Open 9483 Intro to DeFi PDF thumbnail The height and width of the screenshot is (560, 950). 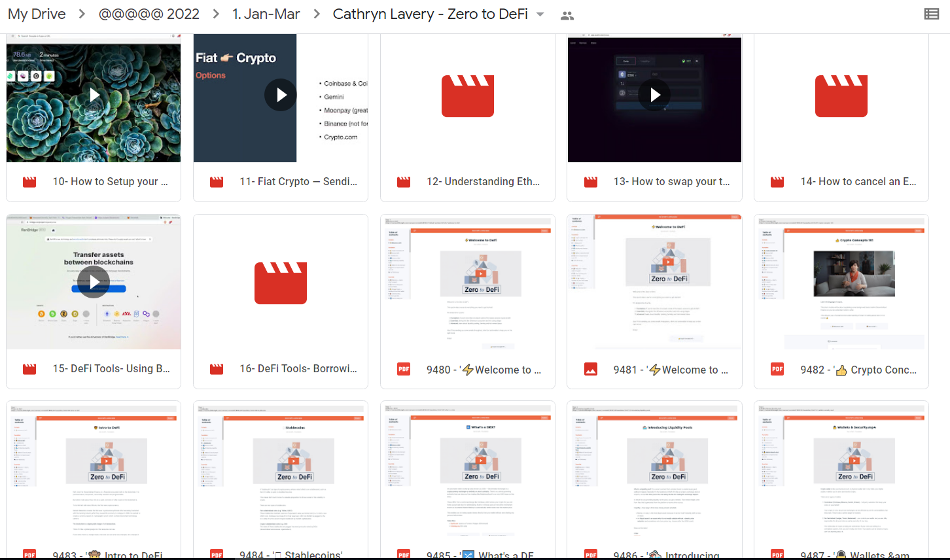click(x=94, y=468)
